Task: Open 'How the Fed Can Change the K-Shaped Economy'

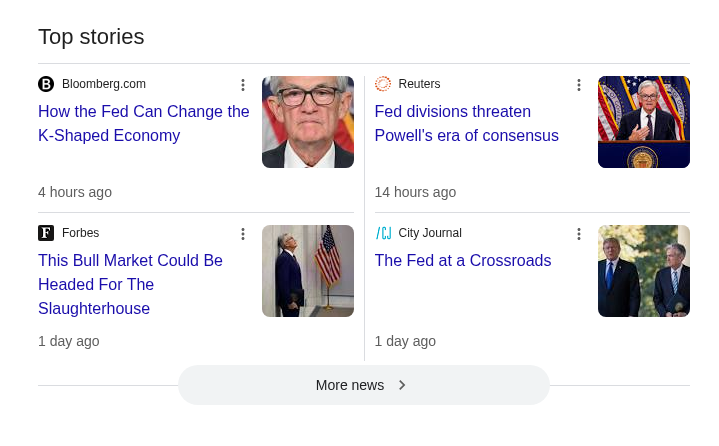Action: click(143, 123)
